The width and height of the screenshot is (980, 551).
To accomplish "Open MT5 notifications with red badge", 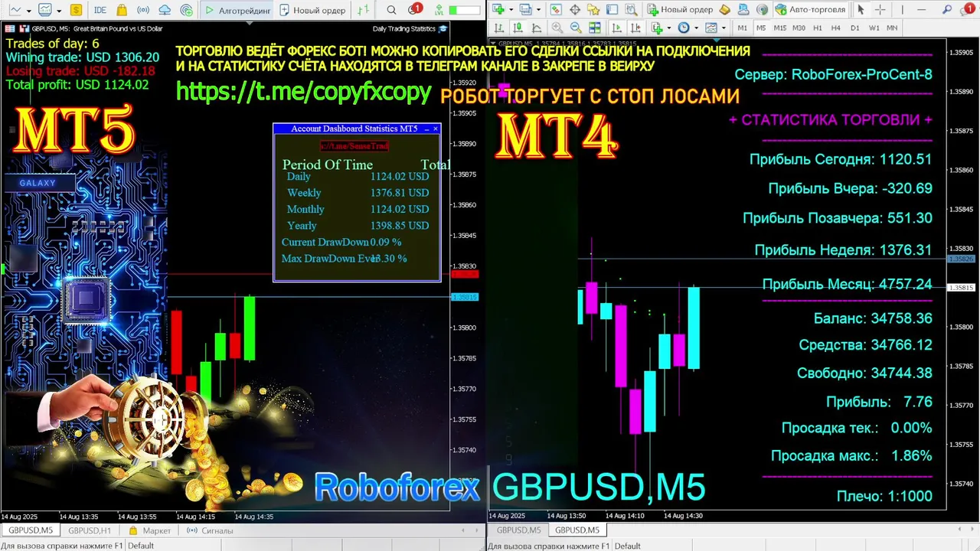I will (x=414, y=9).
